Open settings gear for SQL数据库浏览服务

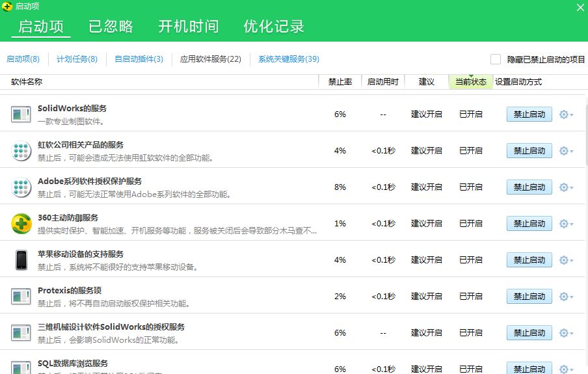[566, 369]
